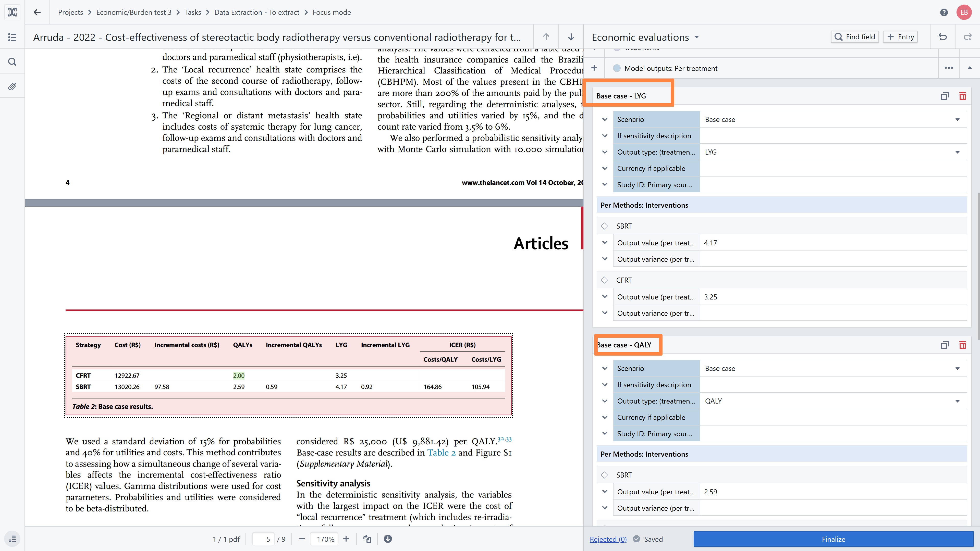Click the Base case - QALY entry title
Screen dimensions: 980x551
(x=624, y=345)
